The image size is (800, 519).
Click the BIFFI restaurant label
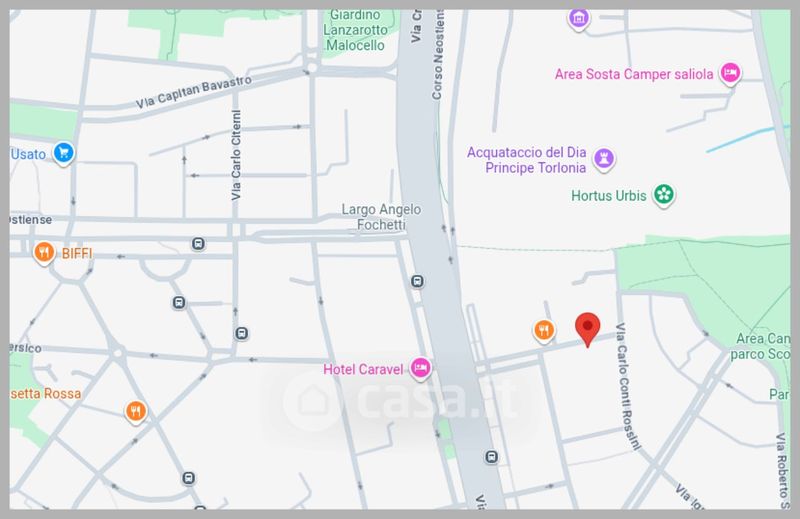77,253
